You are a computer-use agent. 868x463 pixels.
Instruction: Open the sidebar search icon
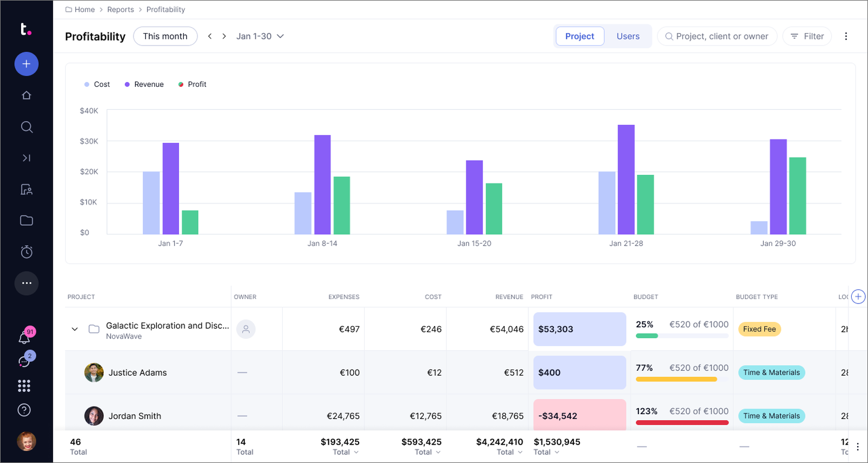pyautogui.click(x=26, y=127)
